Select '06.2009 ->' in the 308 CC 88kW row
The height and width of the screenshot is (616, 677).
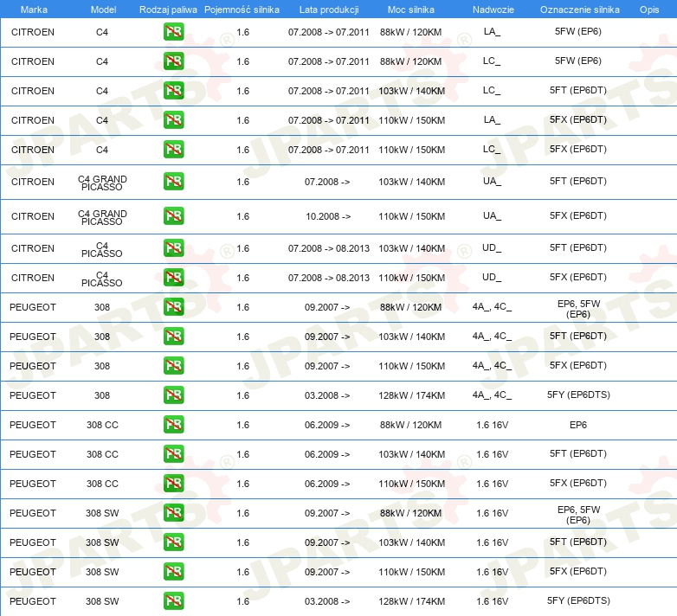pyautogui.click(x=327, y=425)
